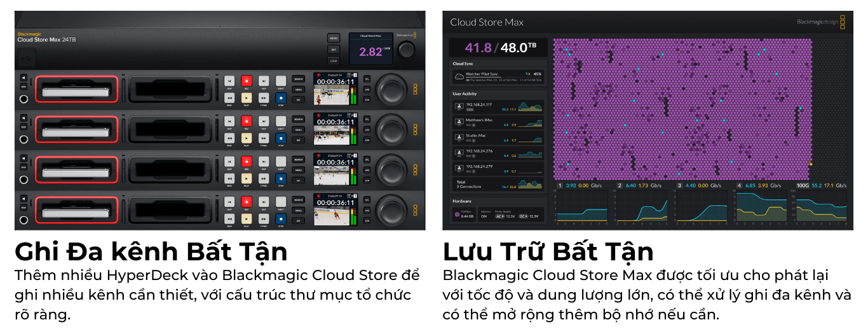The image size is (868, 334).
Task: Click the headphone jack on top HyperDeck
Action: click(24, 99)
